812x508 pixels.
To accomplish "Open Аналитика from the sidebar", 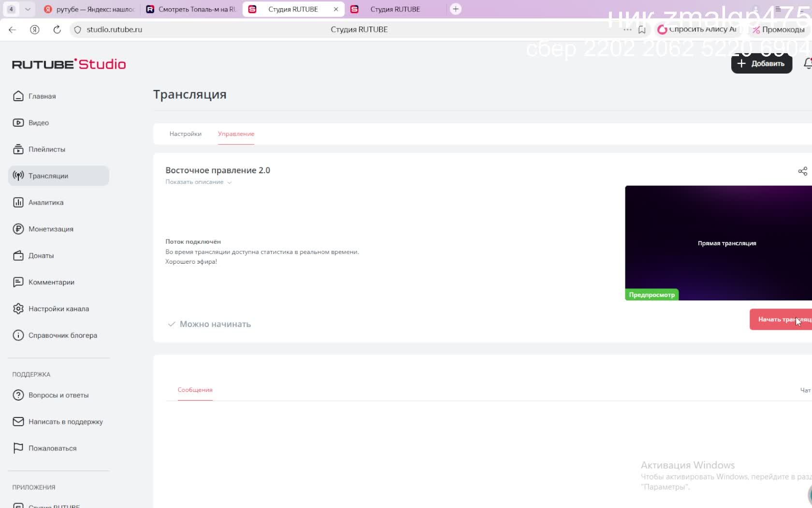I will point(46,202).
